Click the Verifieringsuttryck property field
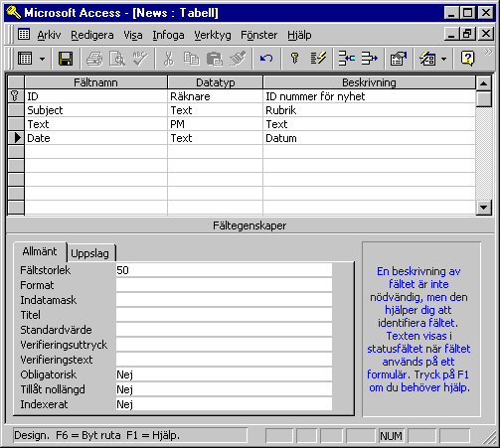 [224, 345]
